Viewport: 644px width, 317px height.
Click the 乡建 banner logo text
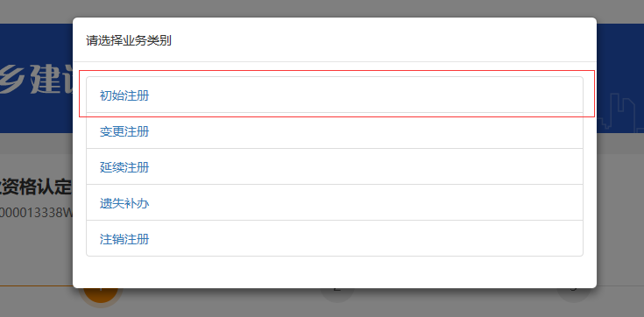coord(36,78)
